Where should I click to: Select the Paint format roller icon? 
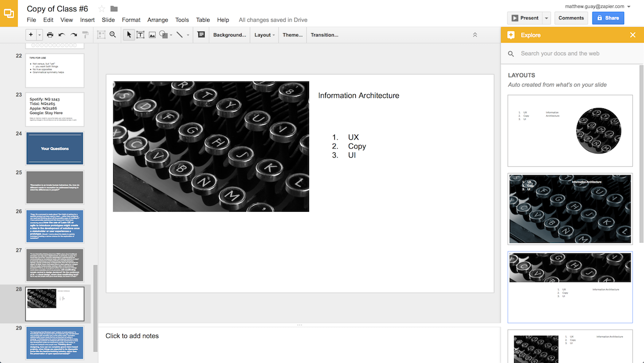(85, 34)
